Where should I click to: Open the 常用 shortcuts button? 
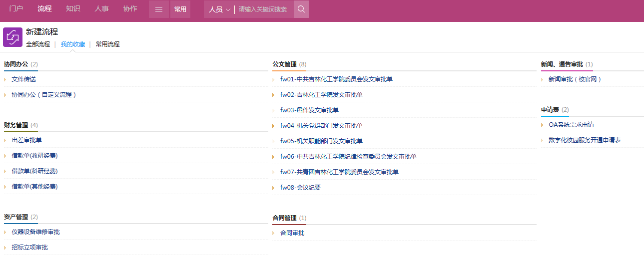[180, 9]
